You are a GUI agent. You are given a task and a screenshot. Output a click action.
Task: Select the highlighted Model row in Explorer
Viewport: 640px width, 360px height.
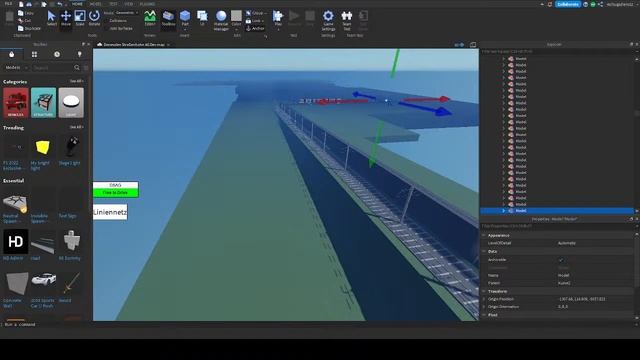557,211
